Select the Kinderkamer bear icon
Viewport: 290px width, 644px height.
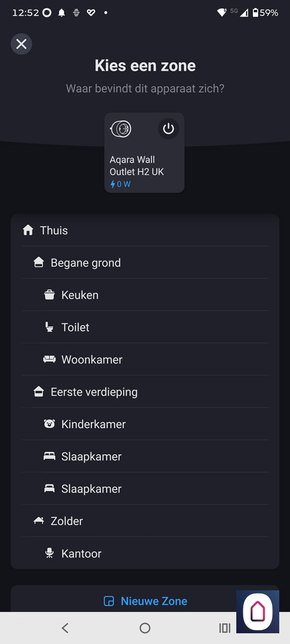click(x=49, y=424)
